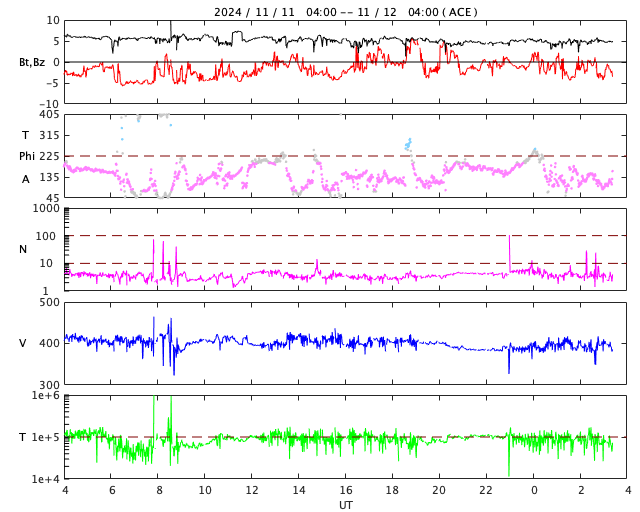
Task: Click the '1000' tick on the N panel
Action: pyautogui.click(x=46, y=208)
